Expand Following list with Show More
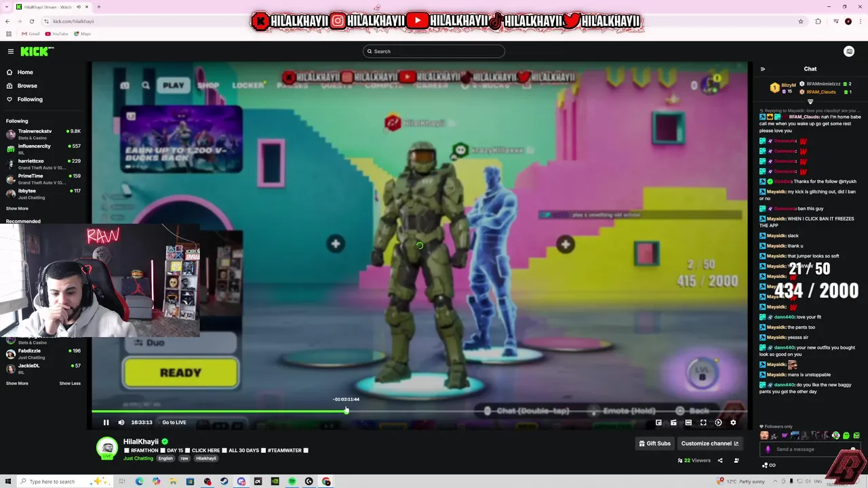Image resolution: width=868 pixels, height=488 pixels. (17, 209)
